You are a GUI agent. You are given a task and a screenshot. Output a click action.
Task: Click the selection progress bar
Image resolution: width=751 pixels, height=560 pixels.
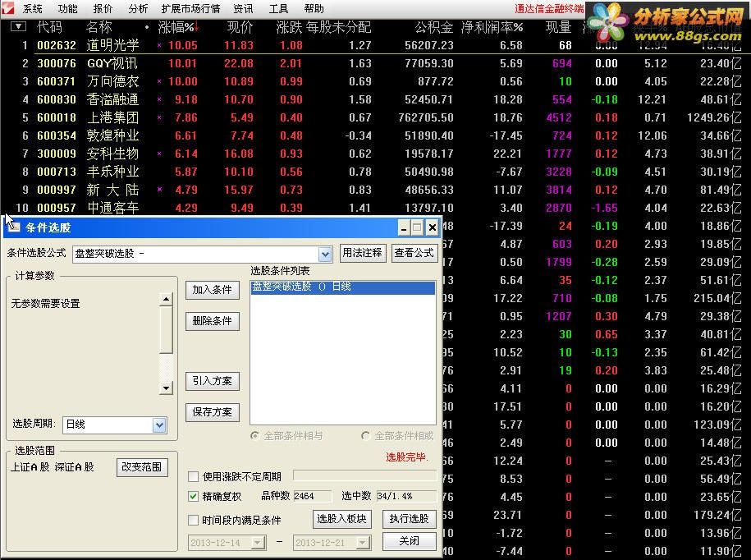[365, 475]
